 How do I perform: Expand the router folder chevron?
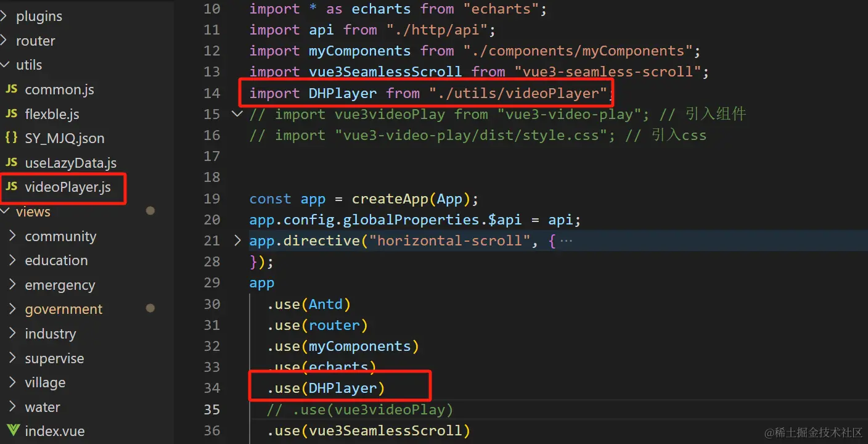tap(5, 41)
